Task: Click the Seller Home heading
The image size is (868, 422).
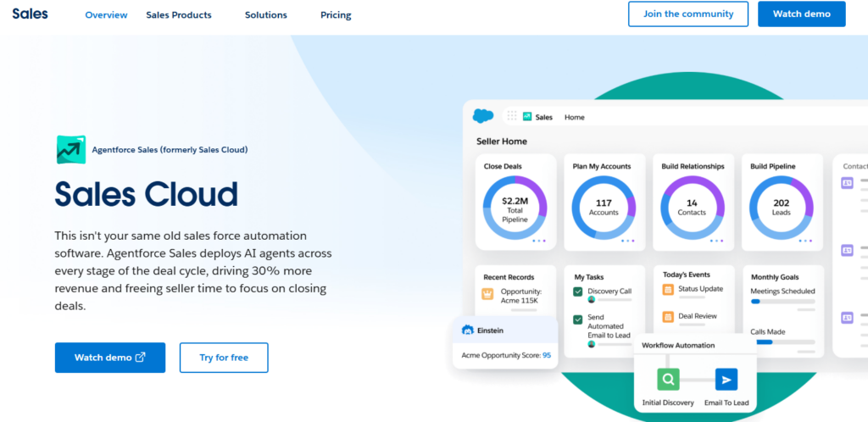Action: click(x=502, y=142)
